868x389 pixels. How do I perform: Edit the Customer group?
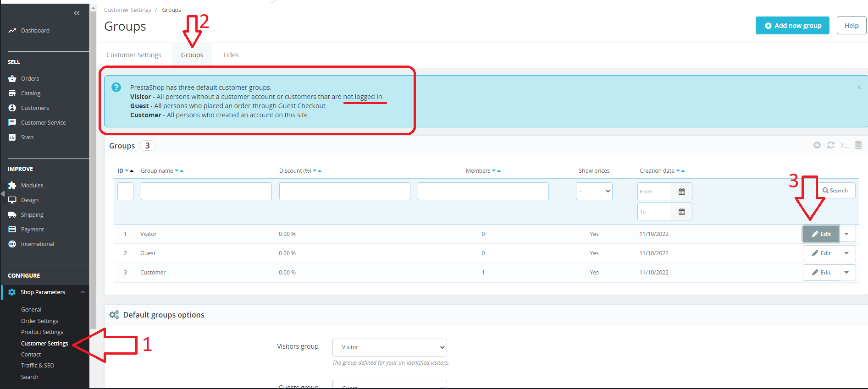pyautogui.click(x=821, y=273)
